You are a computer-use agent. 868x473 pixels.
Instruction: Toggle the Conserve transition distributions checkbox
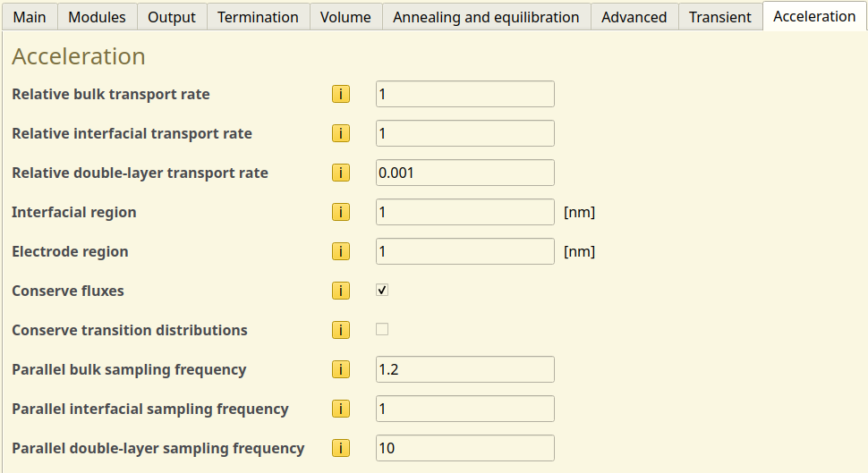382,330
